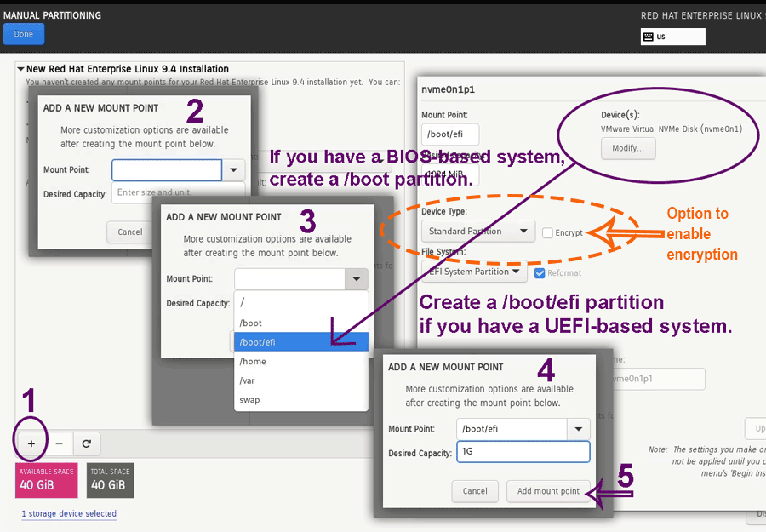Collapse New Red Hat Enterprise Linux 9.4 Installation
Screen dimensions: 766x532
pyautogui.click(x=21, y=69)
